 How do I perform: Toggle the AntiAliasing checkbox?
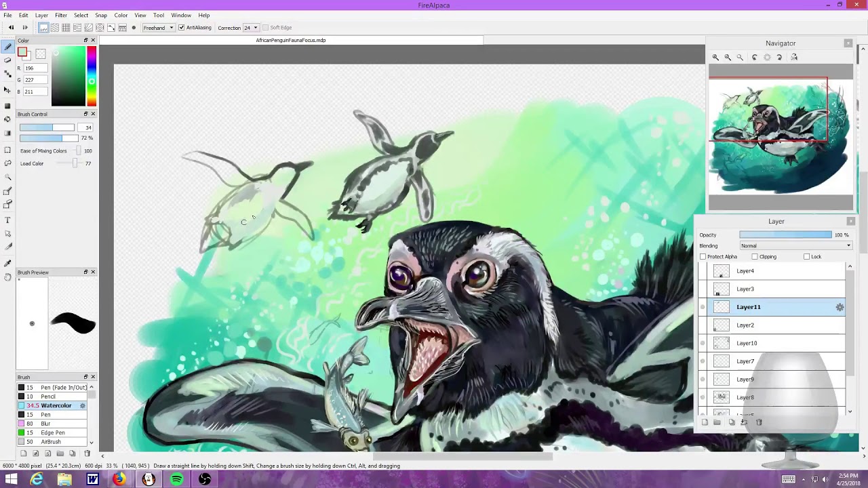(181, 28)
